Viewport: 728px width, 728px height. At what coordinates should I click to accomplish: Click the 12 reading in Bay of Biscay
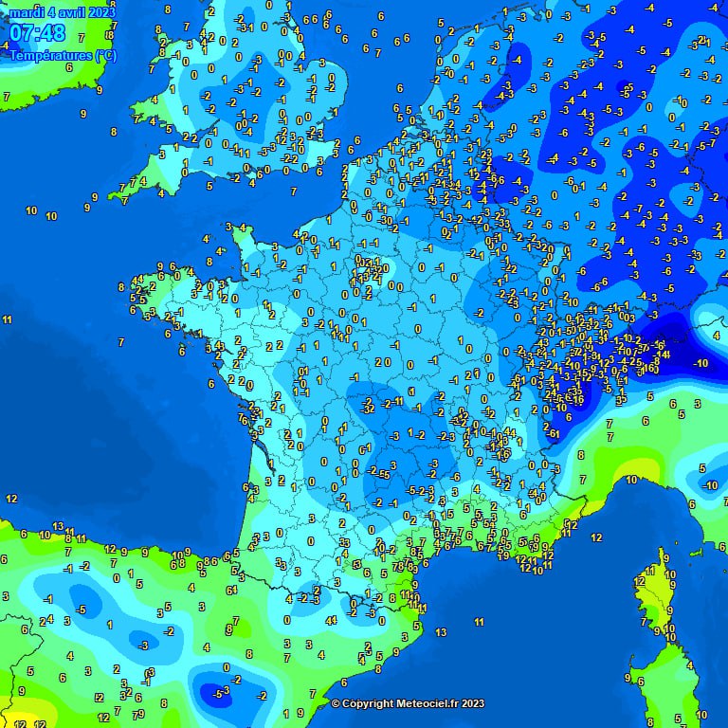11,499
